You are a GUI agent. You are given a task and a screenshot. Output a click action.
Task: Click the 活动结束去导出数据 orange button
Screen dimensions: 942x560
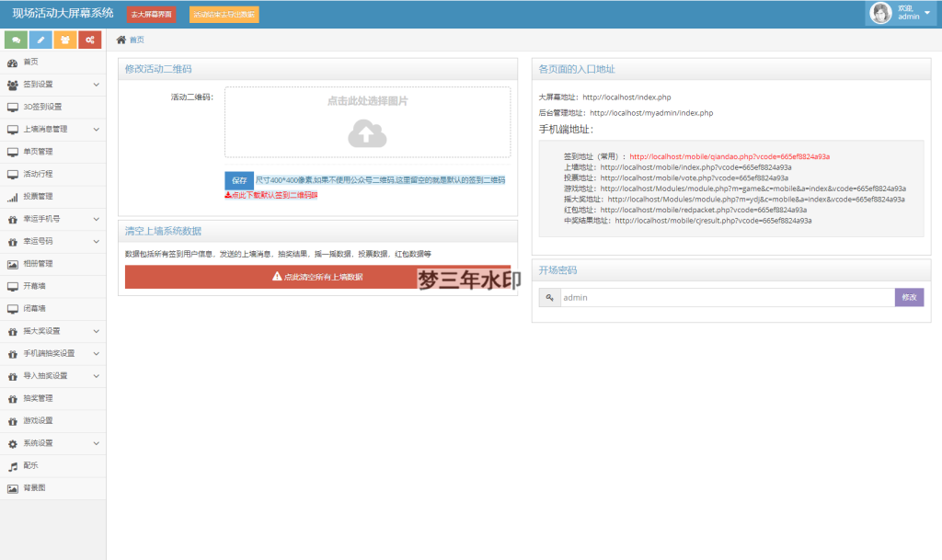coord(224,15)
